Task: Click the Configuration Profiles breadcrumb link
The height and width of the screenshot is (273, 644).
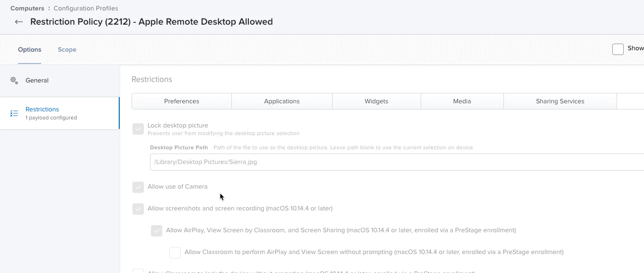Action: (x=86, y=8)
